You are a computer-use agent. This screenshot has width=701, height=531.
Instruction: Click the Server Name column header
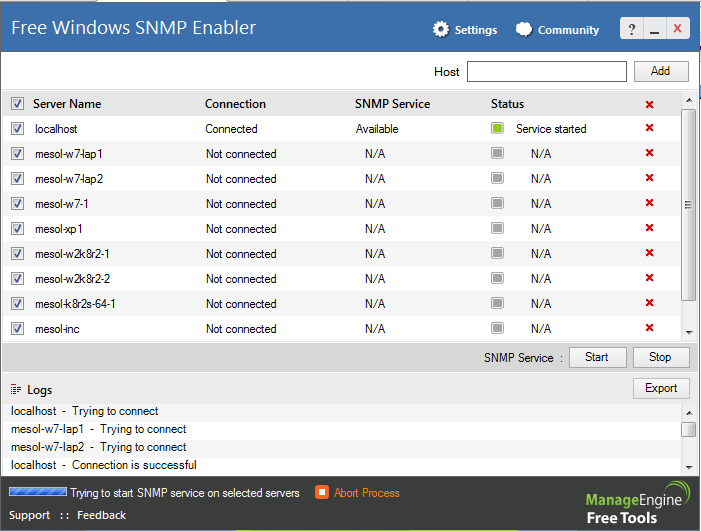[67, 104]
